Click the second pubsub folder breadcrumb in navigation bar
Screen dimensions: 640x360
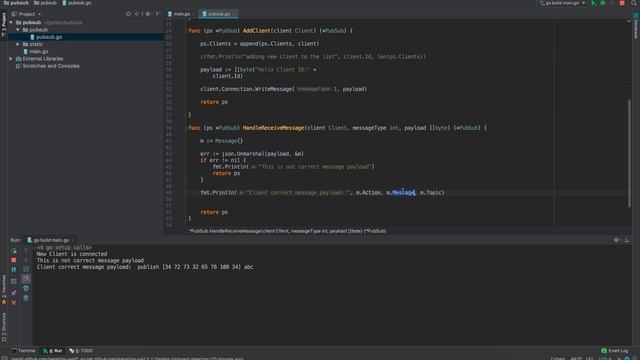click(x=45, y=3)
